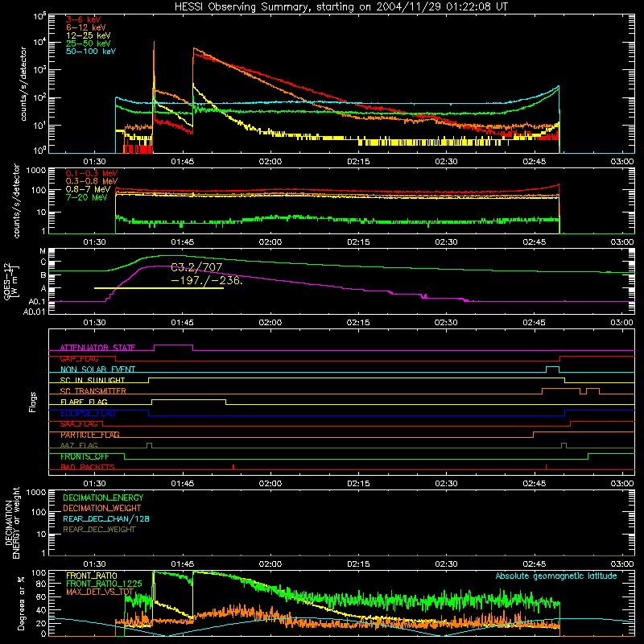
Task: Click the NON_SOLAR_EVENT raised pulse near 02:47
Action: [x=552, y=367]
